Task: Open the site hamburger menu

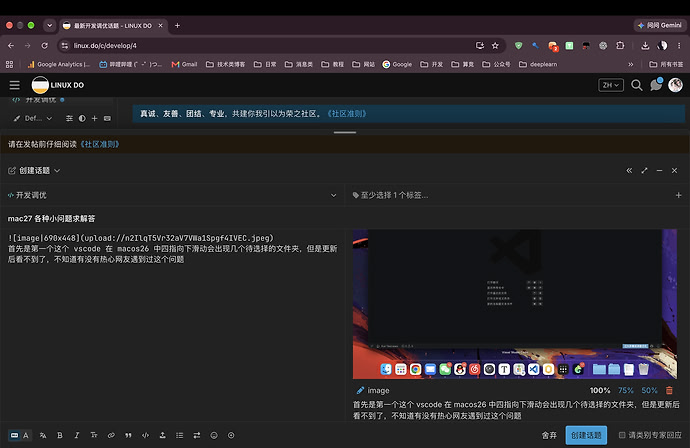Action: point(15,85)
